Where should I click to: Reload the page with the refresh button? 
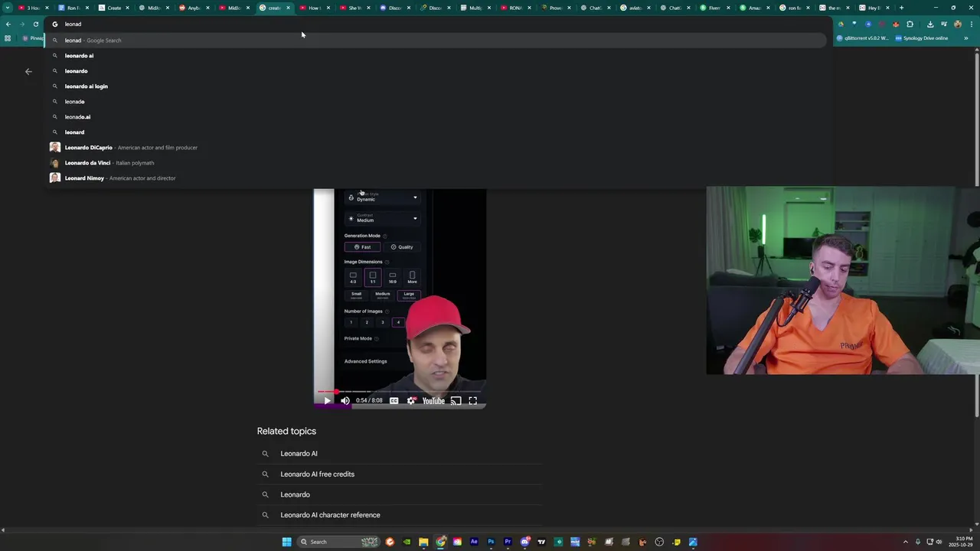coord(36,24)
